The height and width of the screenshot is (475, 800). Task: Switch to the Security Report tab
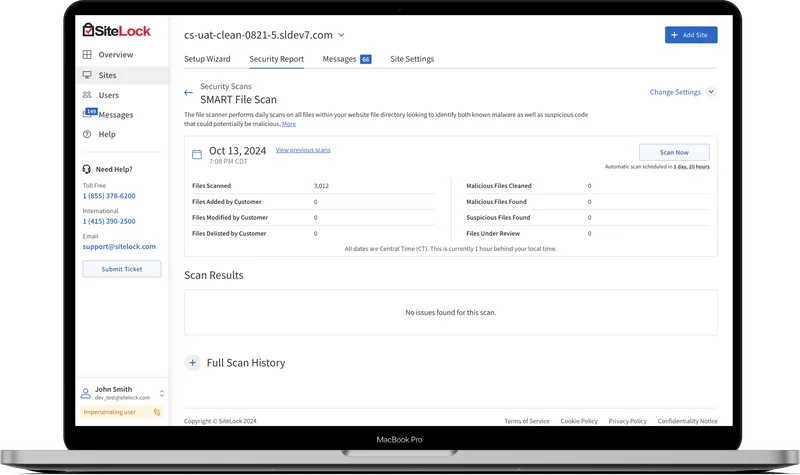pos(277,59)
